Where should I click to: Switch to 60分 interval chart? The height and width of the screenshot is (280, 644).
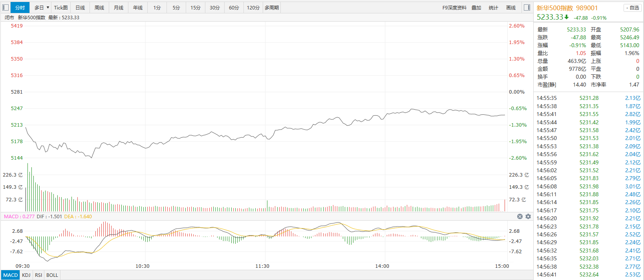(234, 7)
